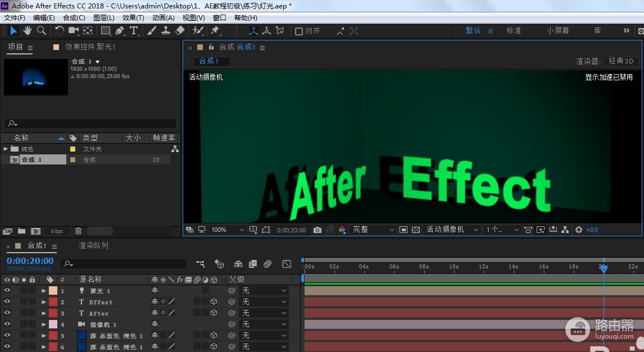
Task: Expand the 聚光 1 layer properties
Action: pos(43,290)
